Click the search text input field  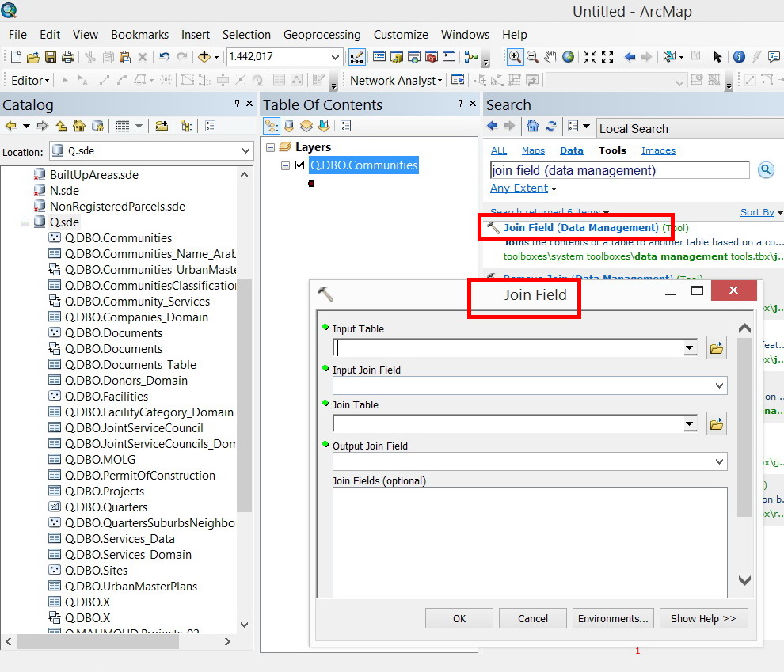point(619,170)
